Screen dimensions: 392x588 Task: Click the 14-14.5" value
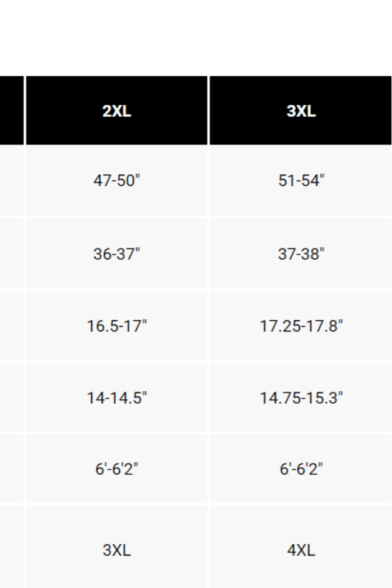tap(116, 398)
